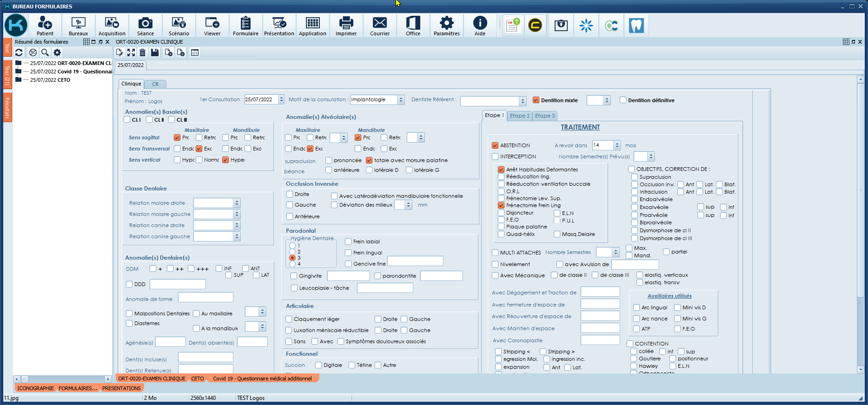Save the form with the floppy disk icon
Image resolution: width=868 pixels, height=405 pixels.
(x=155, y=52)
